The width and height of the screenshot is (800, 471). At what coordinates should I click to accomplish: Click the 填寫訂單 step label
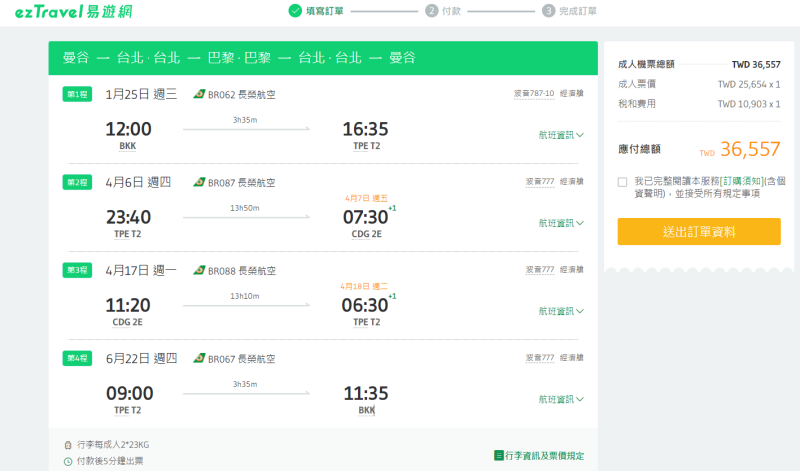coord(326,11)
